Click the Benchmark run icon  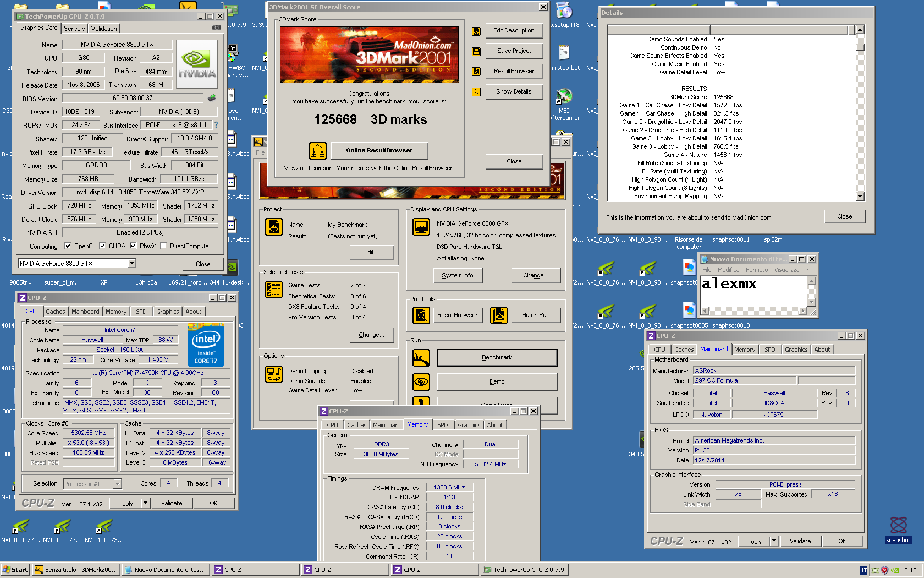tap(421, 358)
